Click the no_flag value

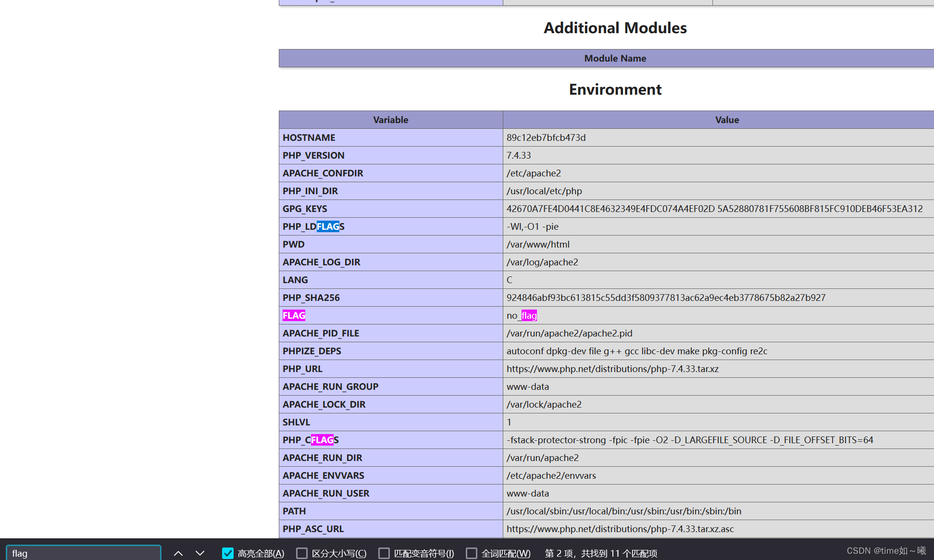coord(522,315)
